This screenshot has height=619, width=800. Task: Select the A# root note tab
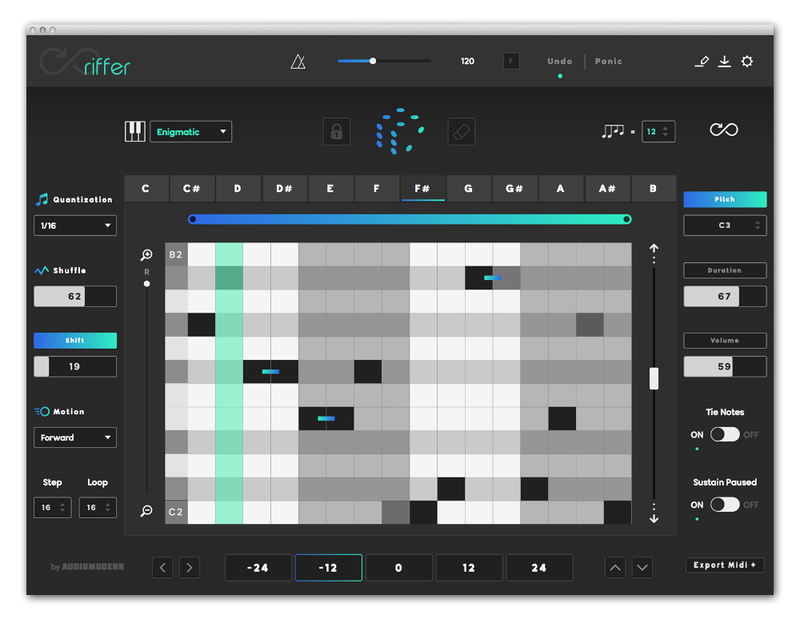[x=607, y=188]
